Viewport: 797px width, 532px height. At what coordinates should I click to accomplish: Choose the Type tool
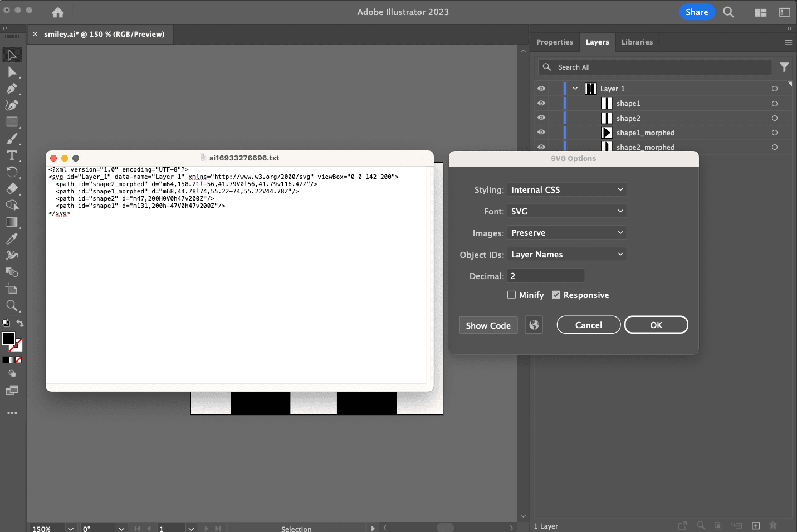pos(12,155)
